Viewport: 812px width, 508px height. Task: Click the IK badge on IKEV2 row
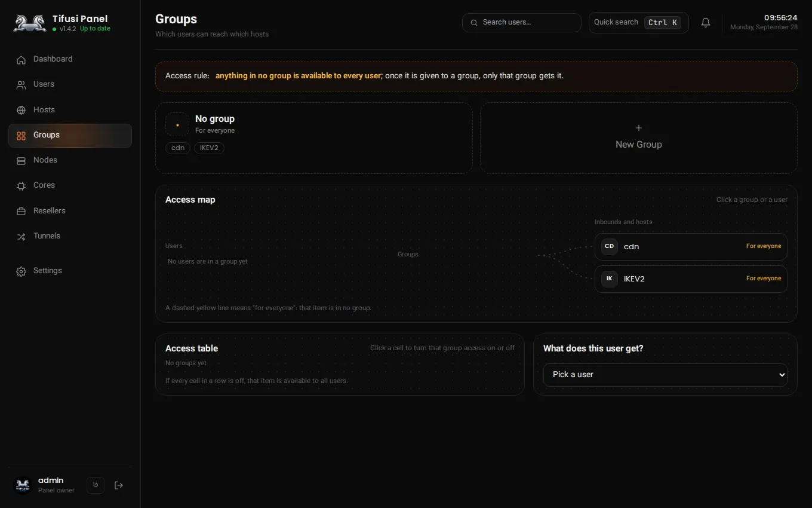point(610,279)
